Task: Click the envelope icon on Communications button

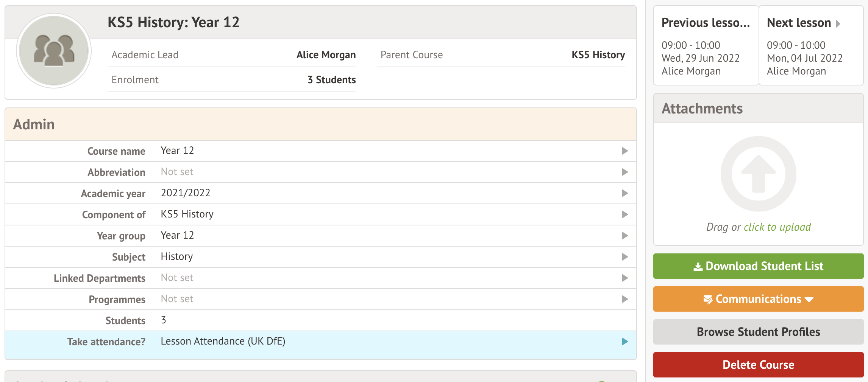Action: tap(707, 300)
